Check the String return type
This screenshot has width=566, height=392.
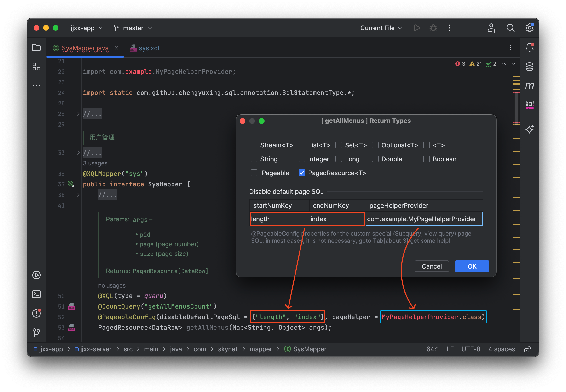(254, 159)
